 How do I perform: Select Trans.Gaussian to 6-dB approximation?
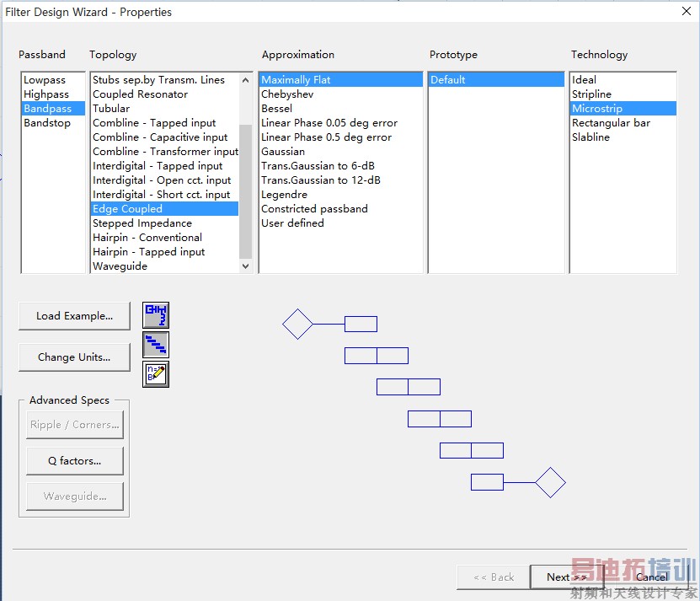coord(340,166)
